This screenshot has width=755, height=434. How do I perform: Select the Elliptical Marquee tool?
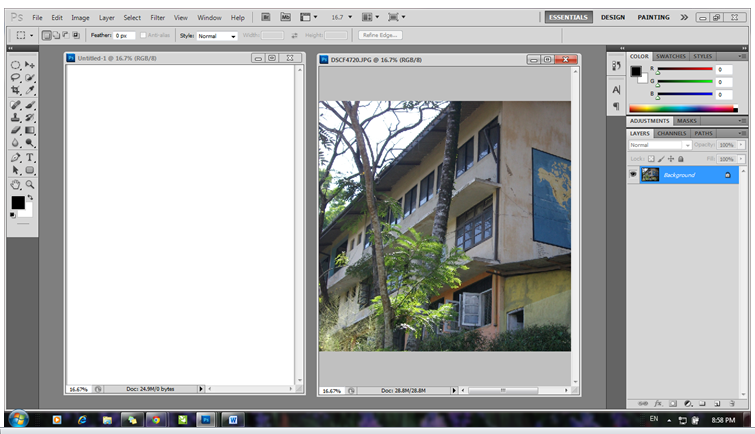[15, 65]
